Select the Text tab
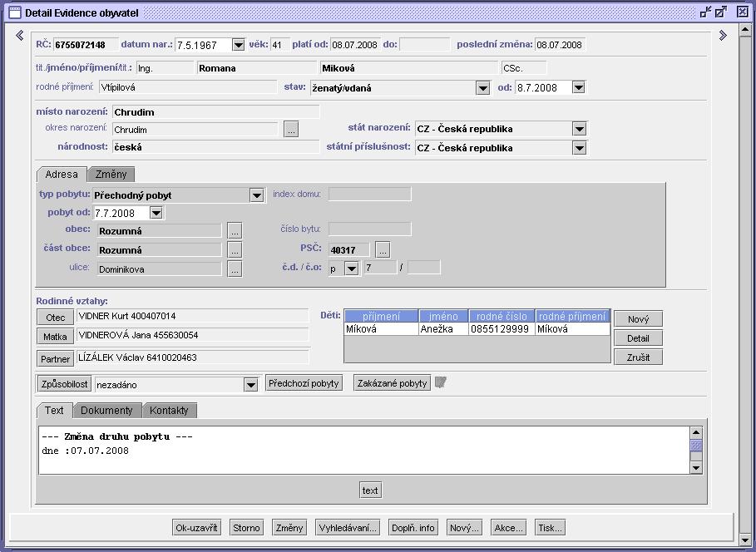Image resolution: width=756 pixels, height=552 pixels. point(54,411)
